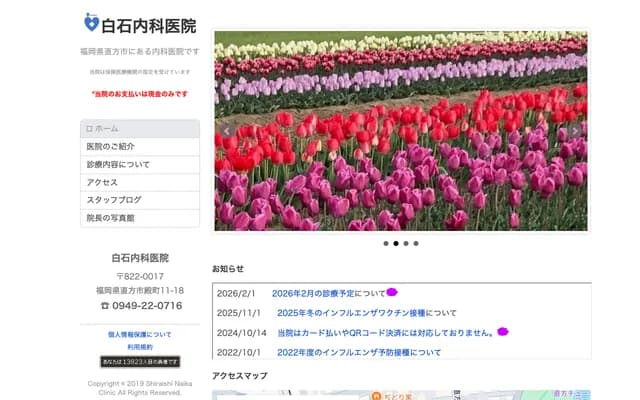Open the スタッフブログ menu item
The height and width of the screenshot is (400, 640).
tap(139, 200)
